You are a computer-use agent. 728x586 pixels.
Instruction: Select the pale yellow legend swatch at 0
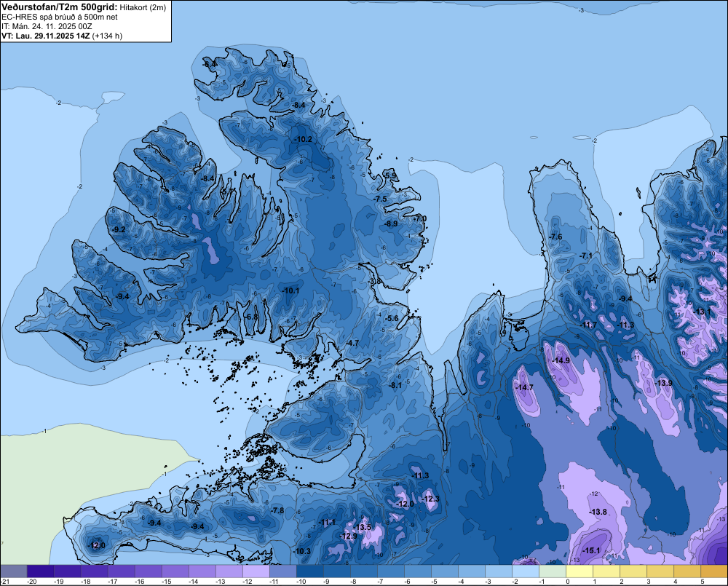coord(579,571)
